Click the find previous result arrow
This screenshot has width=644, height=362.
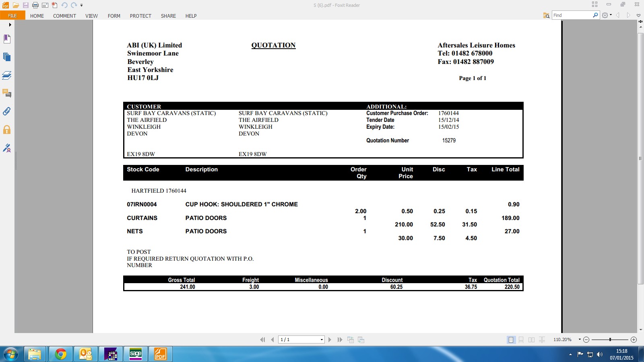(x=618, y=15)
